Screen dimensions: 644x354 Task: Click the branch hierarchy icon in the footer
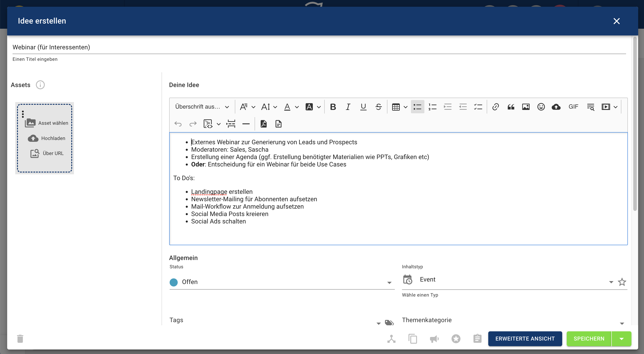[x=391, y=339]
